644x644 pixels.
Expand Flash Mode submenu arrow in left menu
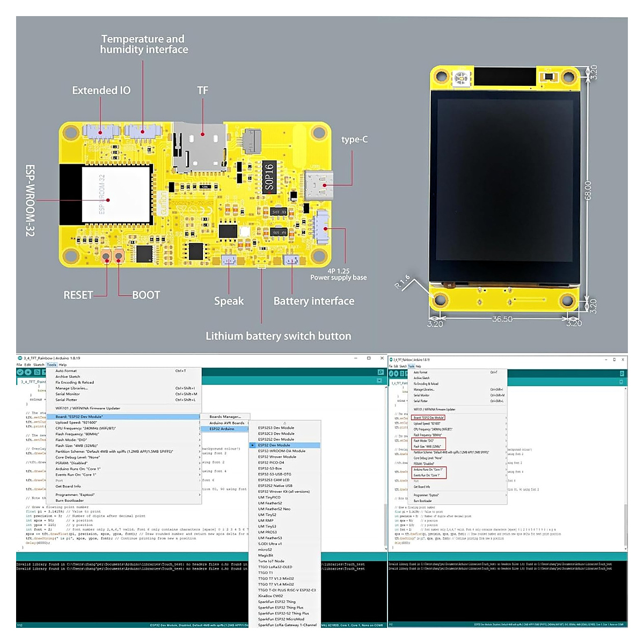[x=200, y=440]
